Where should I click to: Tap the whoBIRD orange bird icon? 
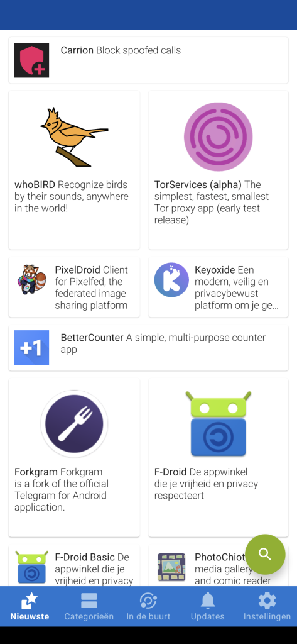(x=74, y=136)
